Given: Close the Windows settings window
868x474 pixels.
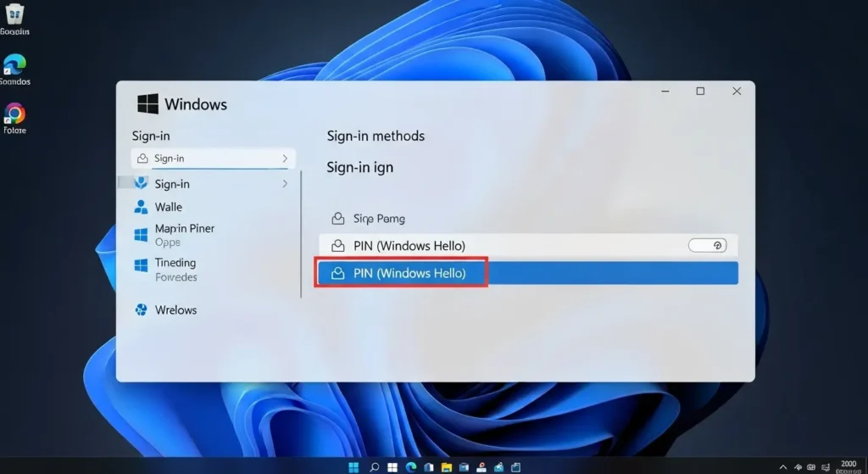Looking at the screenshot, I should pos(737,92).
